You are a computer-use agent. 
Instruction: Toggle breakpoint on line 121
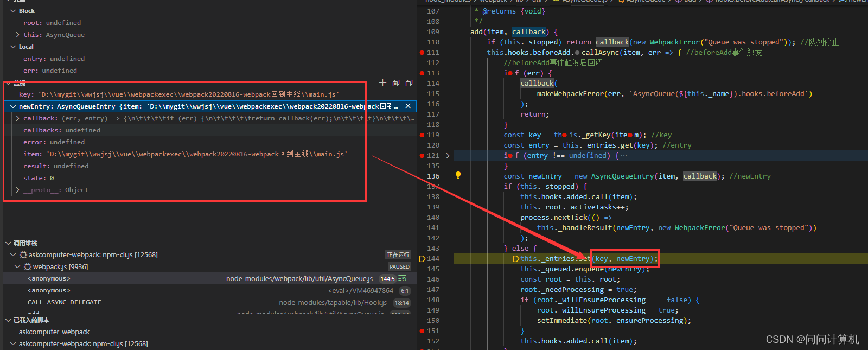[x=422, y=156]
